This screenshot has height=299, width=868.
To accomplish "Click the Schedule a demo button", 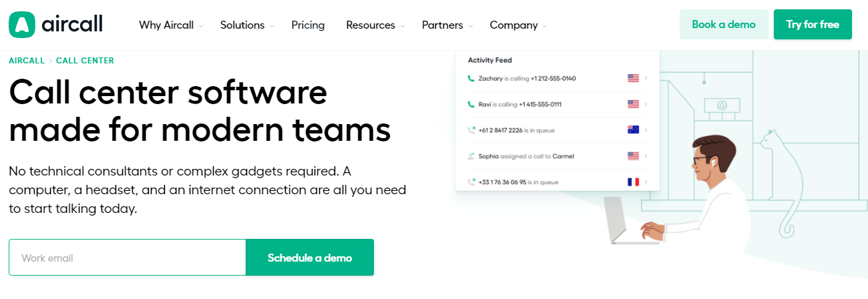I will click(x=310, y=258).
